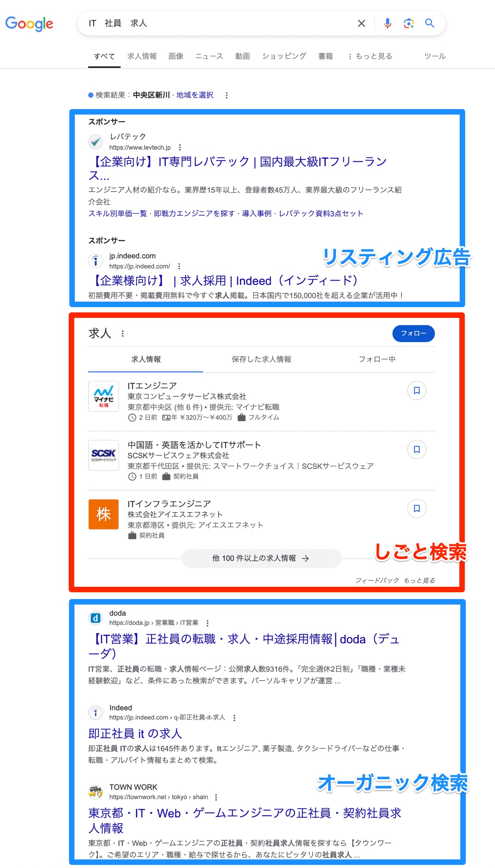Open the ツール options
The width and height of the screenshot is (495, 868).
(x=435, y=56)
